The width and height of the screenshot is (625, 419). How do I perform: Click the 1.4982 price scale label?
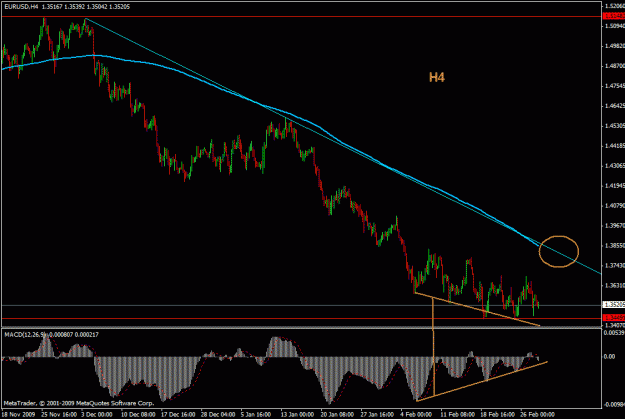[x=614, y=45]
